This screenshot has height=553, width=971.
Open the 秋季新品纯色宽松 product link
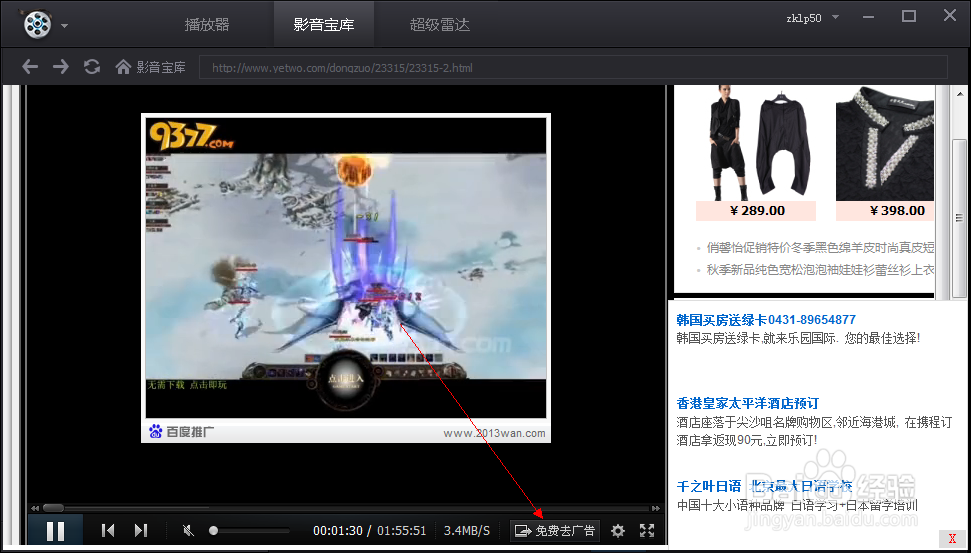point(820,269)
